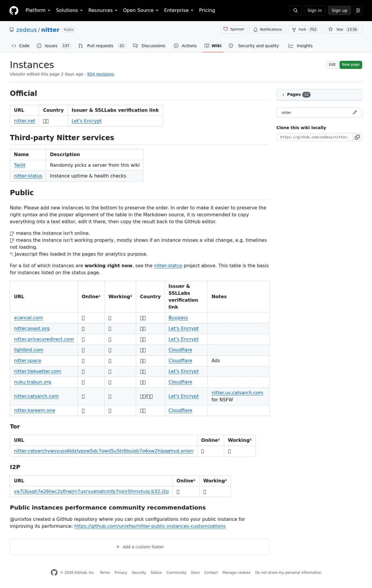Screen dimensions: 372x588
Task: Open the 954 revisions link
Action: [101, 74]
